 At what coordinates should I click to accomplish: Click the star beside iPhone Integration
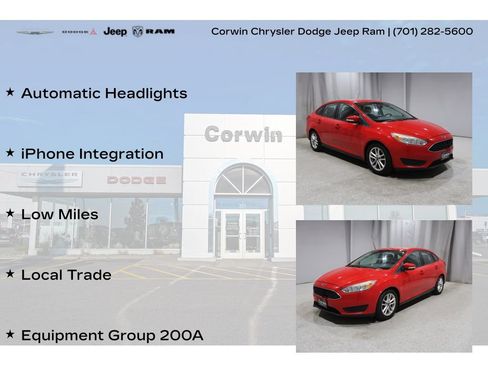[10, 152]
